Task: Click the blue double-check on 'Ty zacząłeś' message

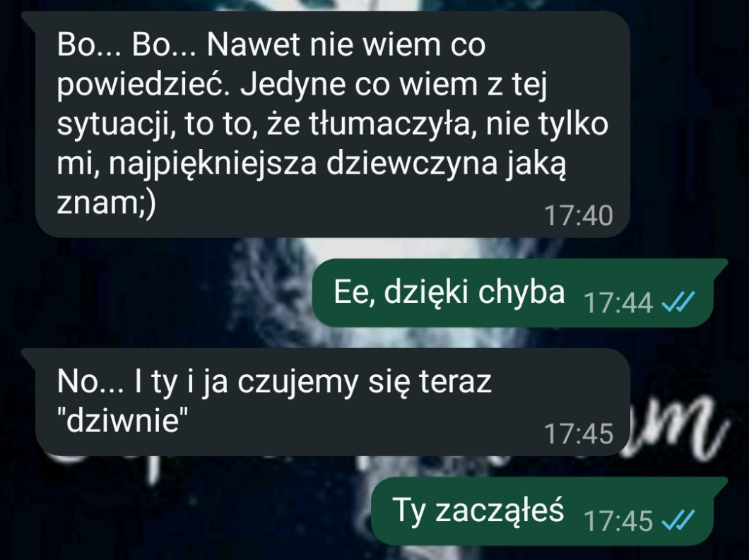Action: (x=678, y=520)
